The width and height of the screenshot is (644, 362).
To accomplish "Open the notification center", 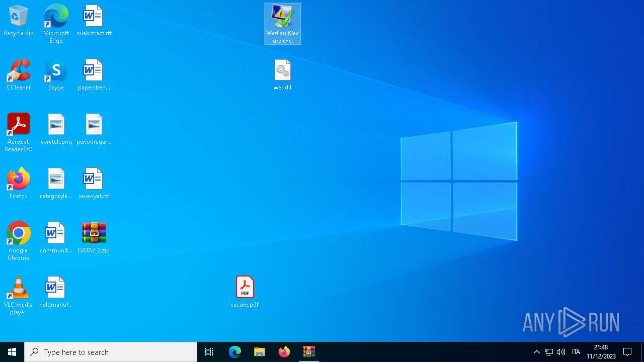I will coord(627,352).
